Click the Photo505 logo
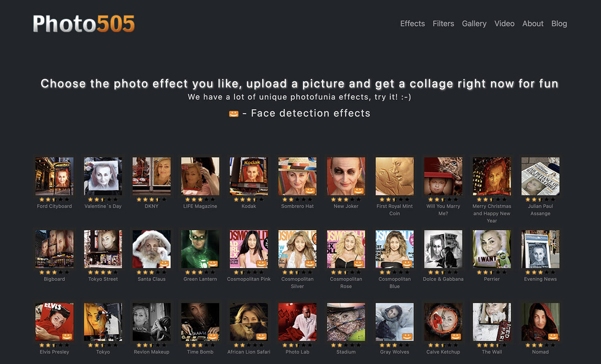The width and height of the screenshot is (601, 364). pyautogui.click(x=84, y=24)
